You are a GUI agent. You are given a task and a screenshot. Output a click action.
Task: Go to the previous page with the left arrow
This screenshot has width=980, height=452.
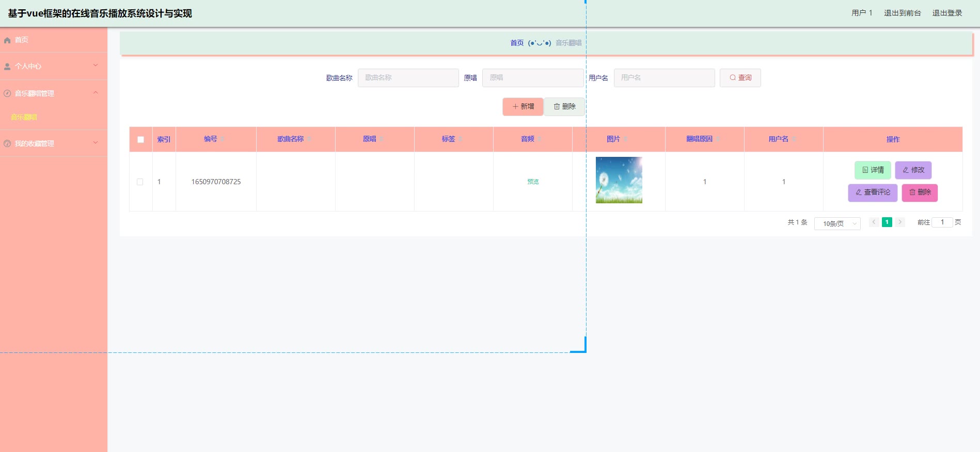coord(874,222)
